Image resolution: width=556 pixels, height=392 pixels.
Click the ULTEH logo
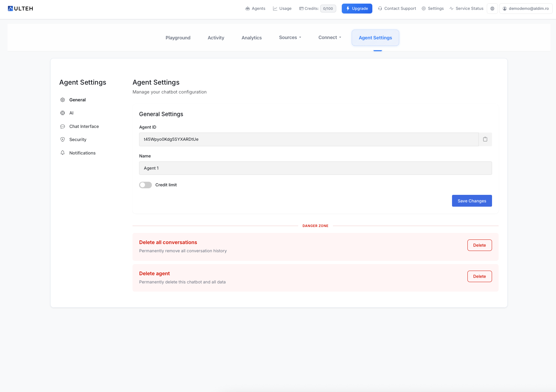tap(20, 8)
